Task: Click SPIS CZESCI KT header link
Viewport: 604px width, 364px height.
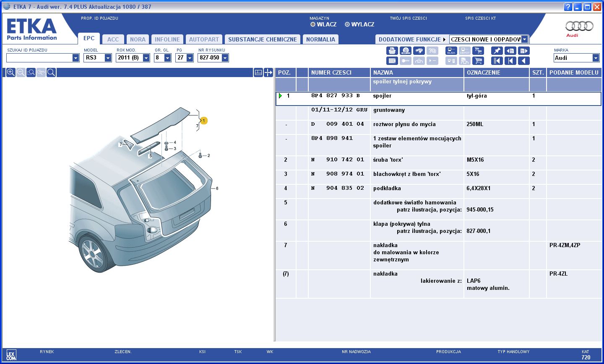Action: 480,18
